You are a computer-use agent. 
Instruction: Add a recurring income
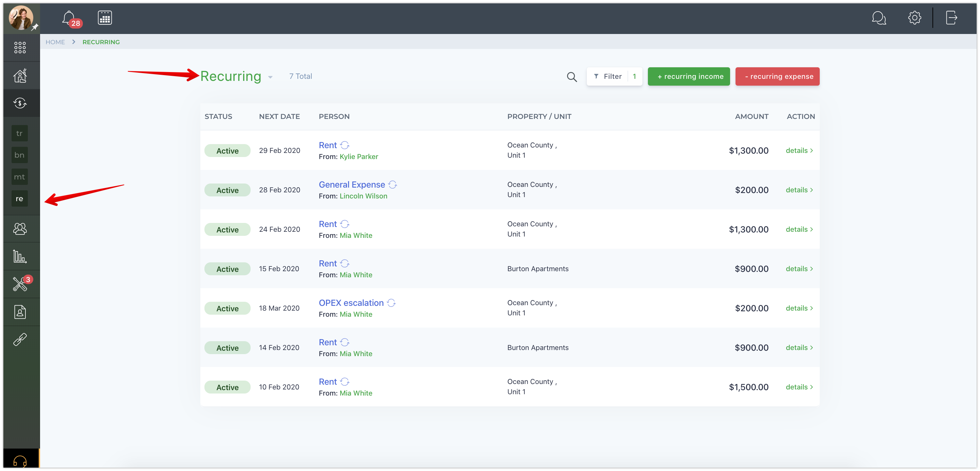(689, 76)
